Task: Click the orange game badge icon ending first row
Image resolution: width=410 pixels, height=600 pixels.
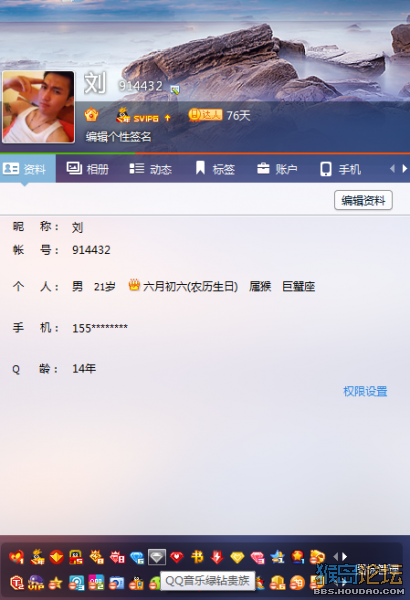Action: click(x=317, y=557)
